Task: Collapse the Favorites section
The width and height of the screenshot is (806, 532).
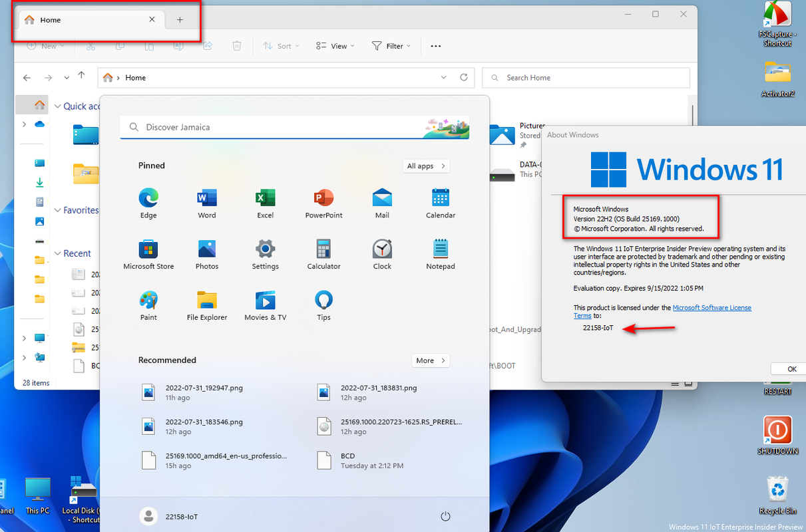Action: click(x=58, y=210)
